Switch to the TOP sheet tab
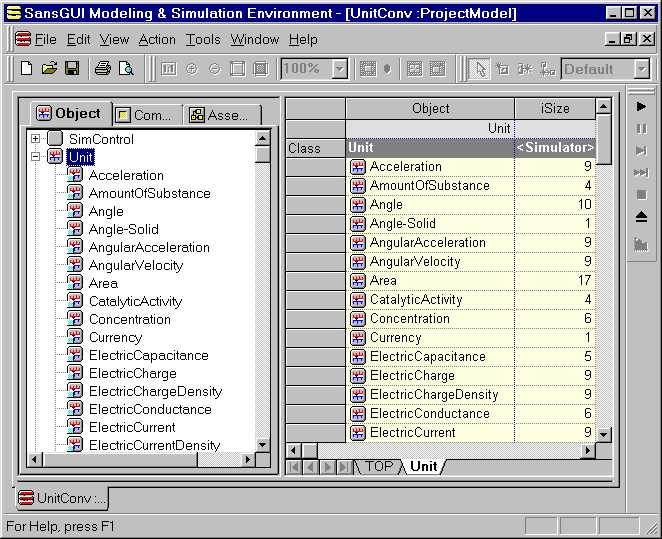 coord(379,467)
